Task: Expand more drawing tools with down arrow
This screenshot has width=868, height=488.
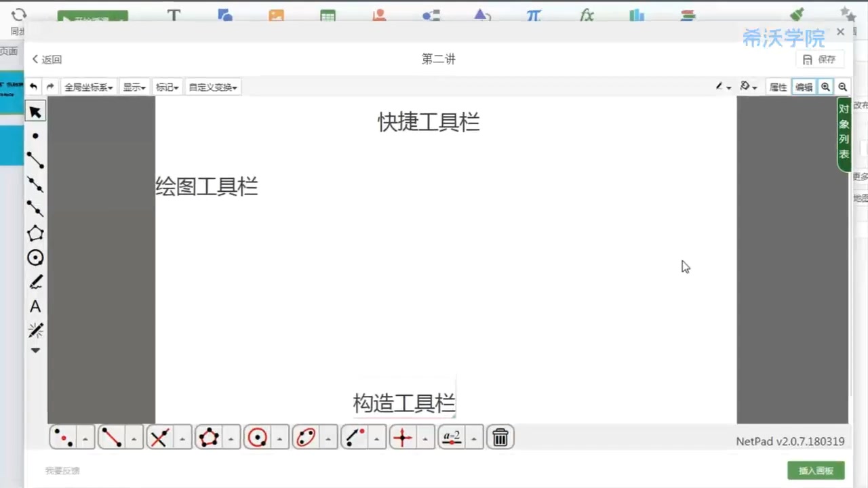Action: [x=35, y=350]
